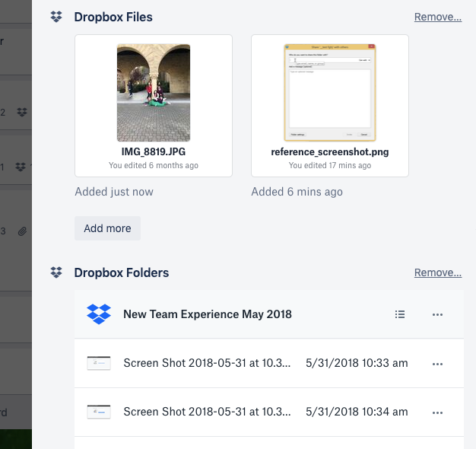The width and height of the screenshot is (476, 449).
Task: Open thumbnail of the 10:33 am screenshot row
Action: click(99, 363)
